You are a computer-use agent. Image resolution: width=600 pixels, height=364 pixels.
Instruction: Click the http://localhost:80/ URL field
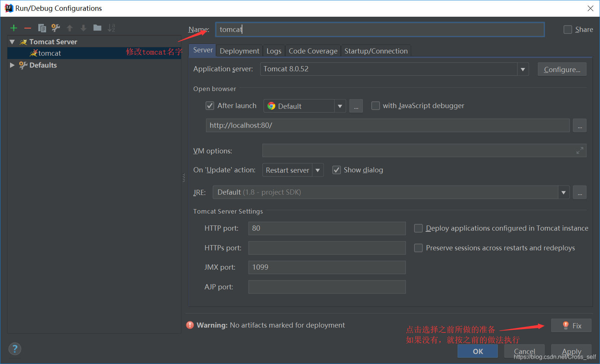pyautogui.click(x=388, y=126)
